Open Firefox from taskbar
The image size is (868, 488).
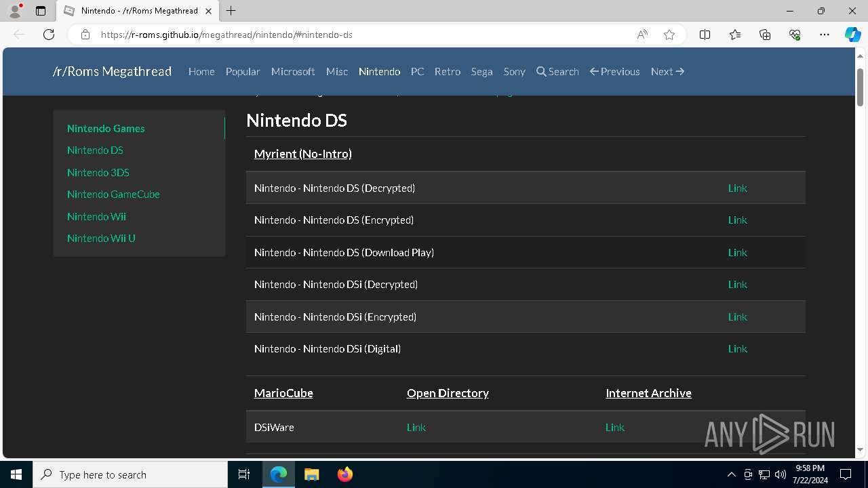[344, 474]
